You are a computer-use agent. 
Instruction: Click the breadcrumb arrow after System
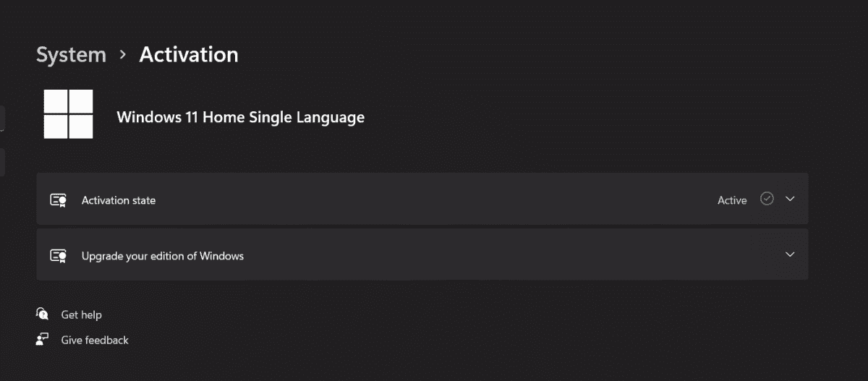tap(123, 54)
